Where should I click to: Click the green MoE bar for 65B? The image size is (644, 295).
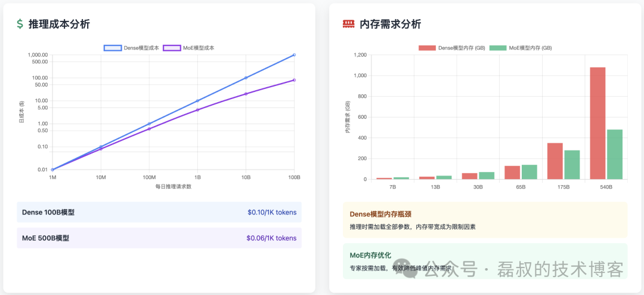point(530,172)
